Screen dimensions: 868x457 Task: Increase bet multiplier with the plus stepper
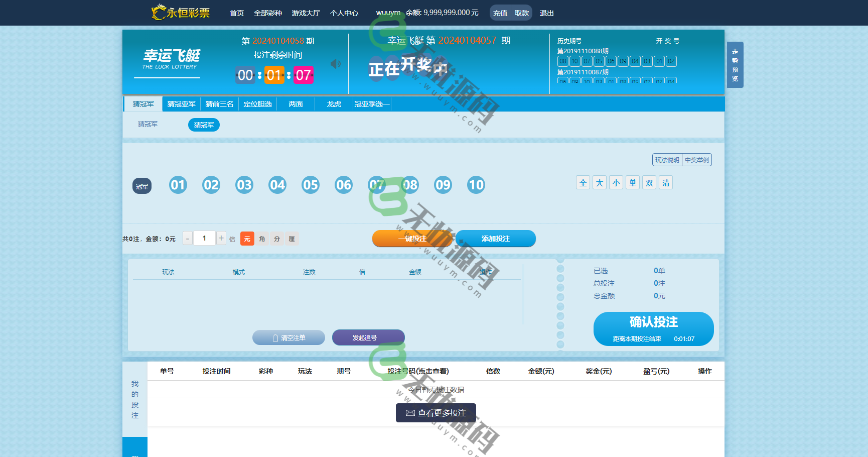(x=221, y=238)
